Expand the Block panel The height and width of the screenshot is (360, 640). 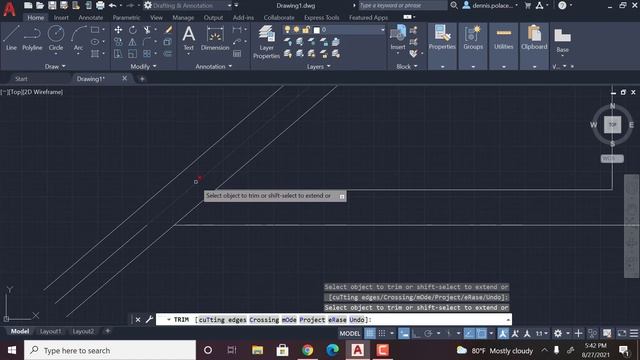[x=407, y=66]
